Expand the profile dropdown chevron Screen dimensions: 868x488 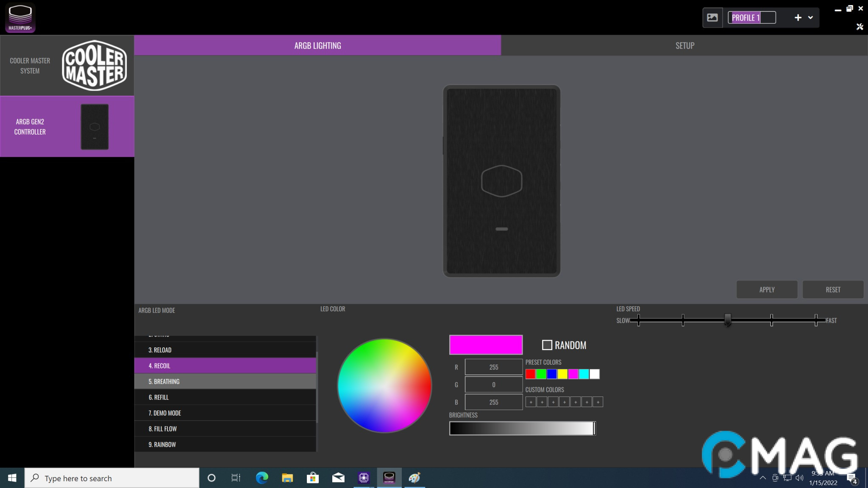pos(810,18)
